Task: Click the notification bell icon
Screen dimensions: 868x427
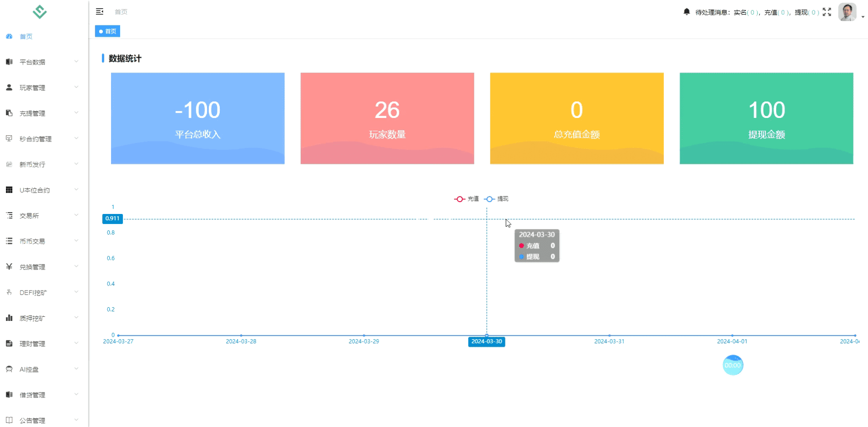Action: tap(686, 12)
